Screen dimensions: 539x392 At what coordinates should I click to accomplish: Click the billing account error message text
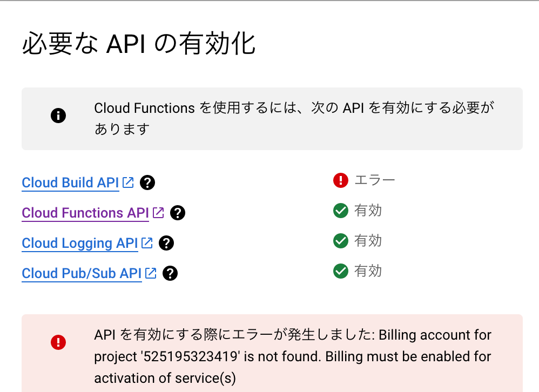(x=292, y=356)
